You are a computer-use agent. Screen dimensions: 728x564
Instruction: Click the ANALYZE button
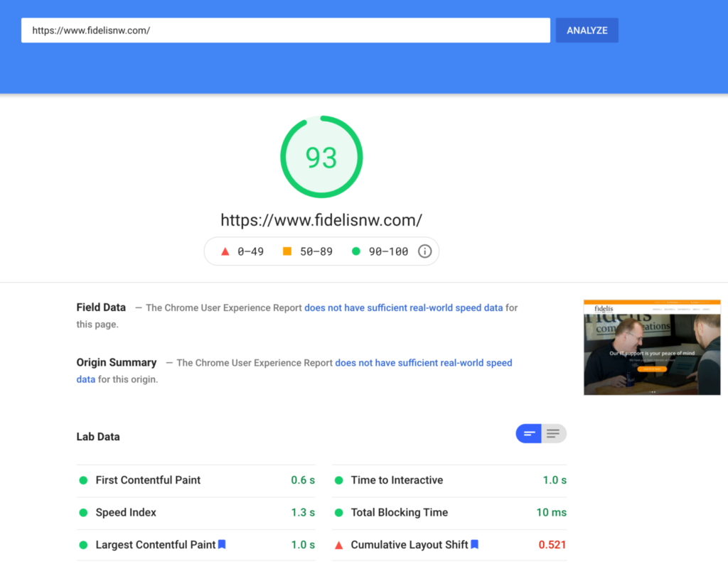pyautogui.click(x=587, y=30)
